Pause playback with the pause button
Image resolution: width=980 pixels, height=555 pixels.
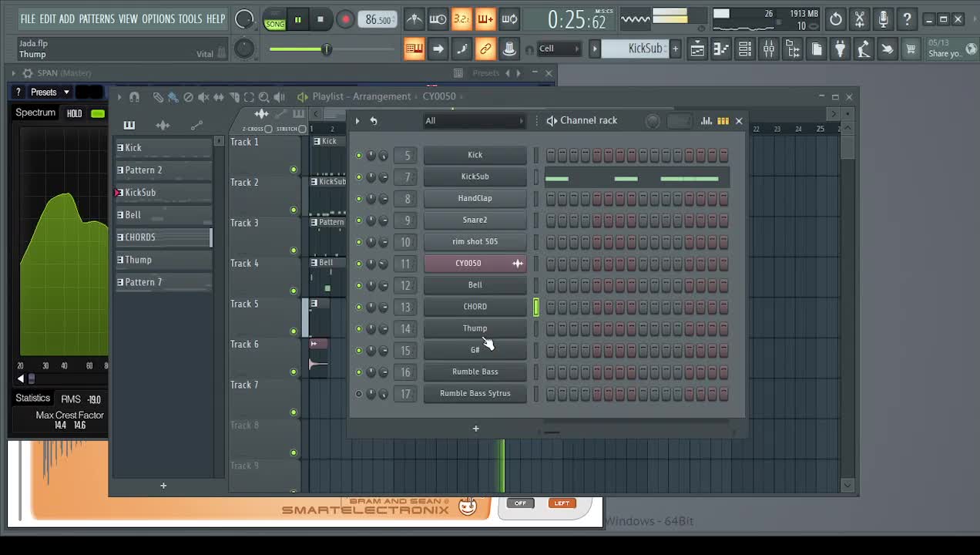(297, 20)
